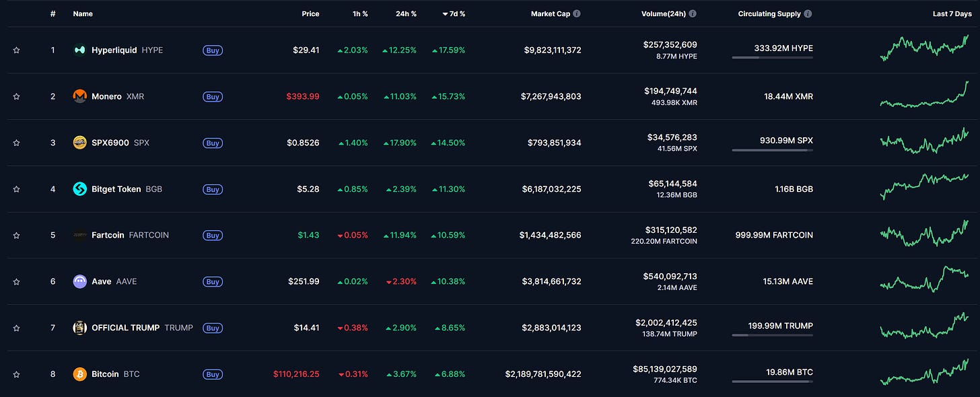Click the SPX6900 circulating supply progress bar
980x397 pixels.
click(x=772, y=150)
